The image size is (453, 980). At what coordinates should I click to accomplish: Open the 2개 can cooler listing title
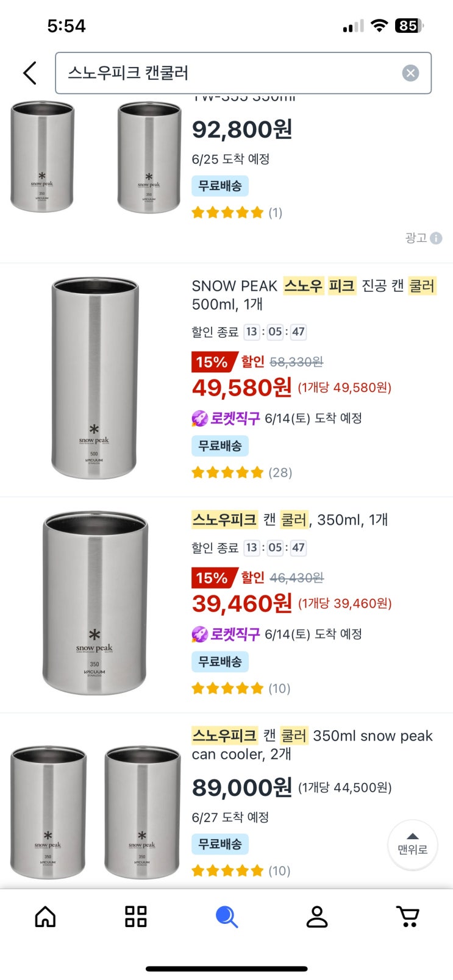pos(312,745)
